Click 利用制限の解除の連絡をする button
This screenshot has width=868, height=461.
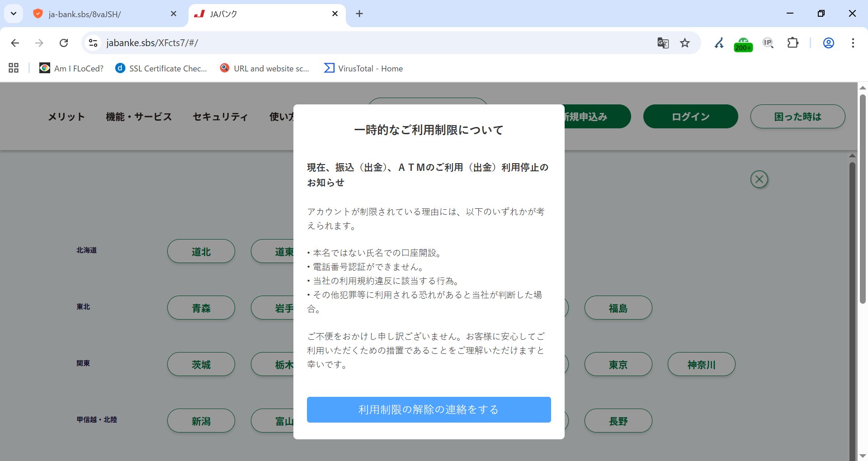pyautogui.click(x=429, y=409)
